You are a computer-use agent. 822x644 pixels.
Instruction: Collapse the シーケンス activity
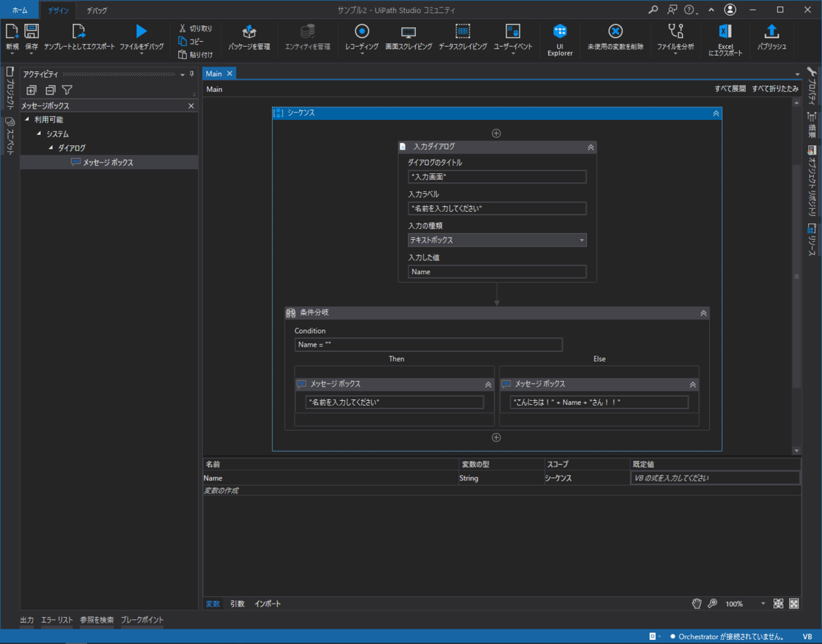pyautogui.click(x=716, y=113)
